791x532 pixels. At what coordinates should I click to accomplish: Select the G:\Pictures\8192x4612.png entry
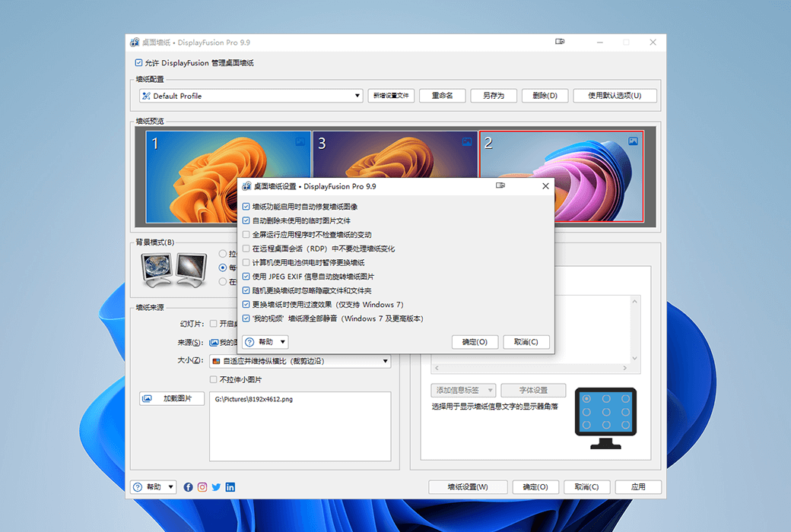[x=254, y=399]
